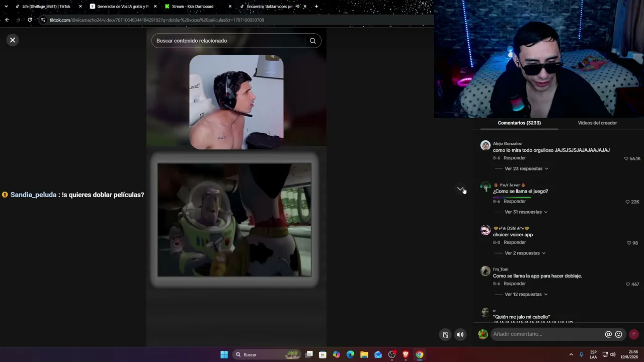The height and width of the screenshot is (362, 644).
Task: View site information icon in address bar
Action: pyautogui.click(x=43, y=20)
